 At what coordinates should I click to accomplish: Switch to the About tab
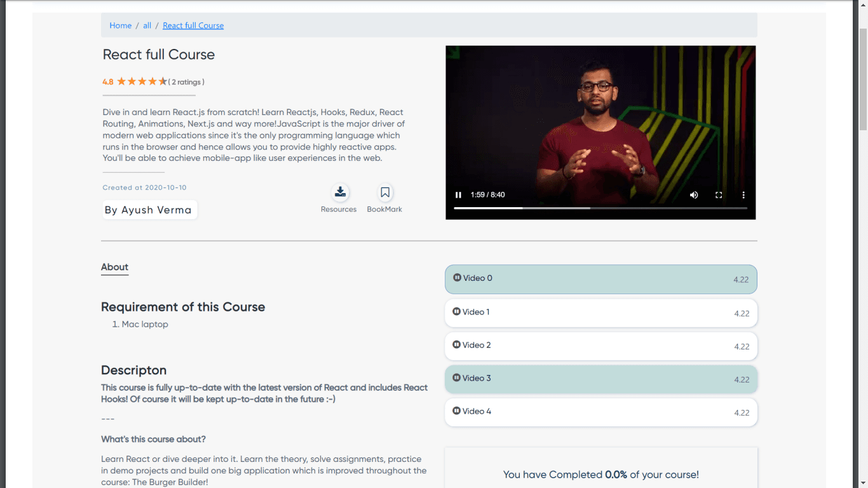click(114, 268)
